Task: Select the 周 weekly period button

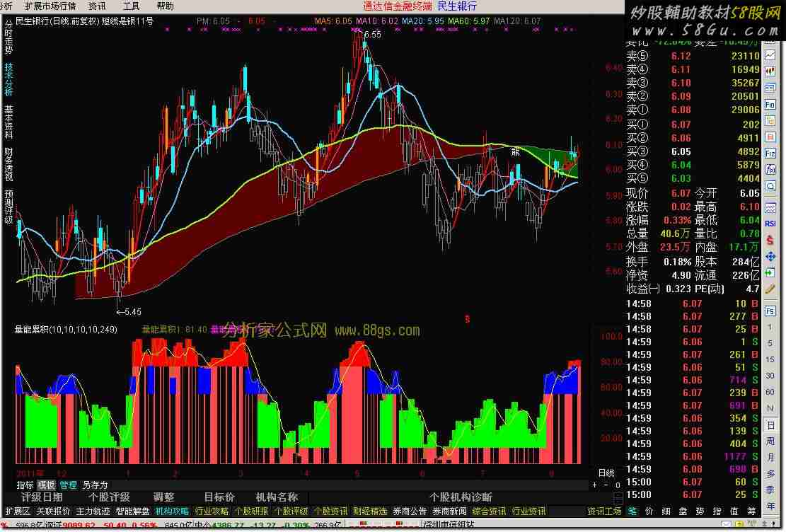Action: click(x=770, y=441)
